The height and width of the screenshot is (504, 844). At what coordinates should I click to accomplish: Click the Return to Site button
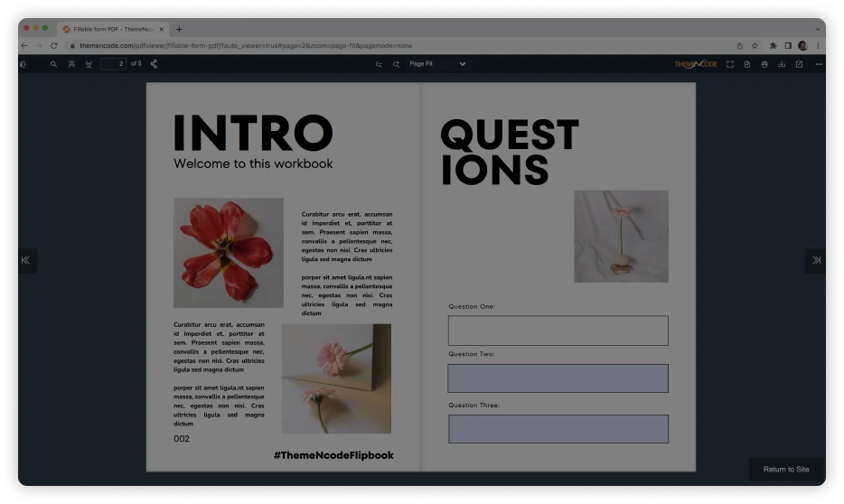coord(785,469)
